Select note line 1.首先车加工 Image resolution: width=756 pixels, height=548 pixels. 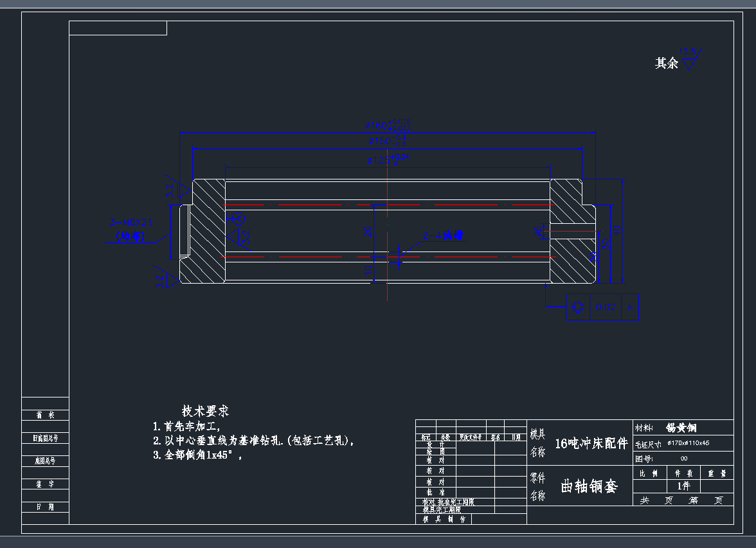[x=186, y=426]
